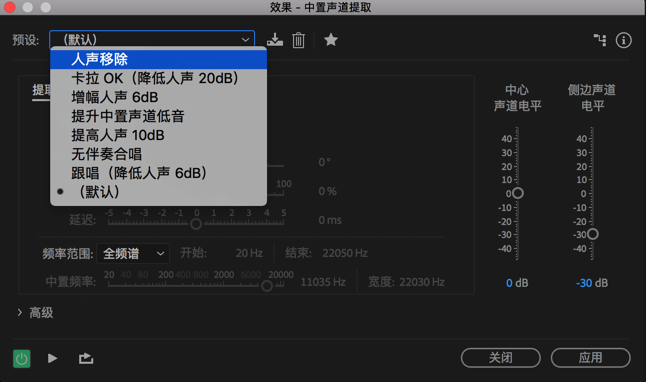The image size is (646, 382).
Task: Toggle the green power state button
Action: point(22,359)
